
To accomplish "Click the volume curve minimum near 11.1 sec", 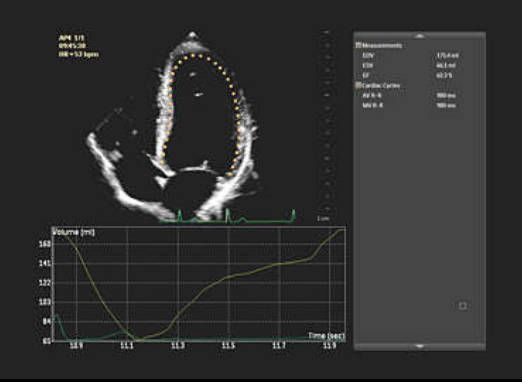I will (135, 340).
